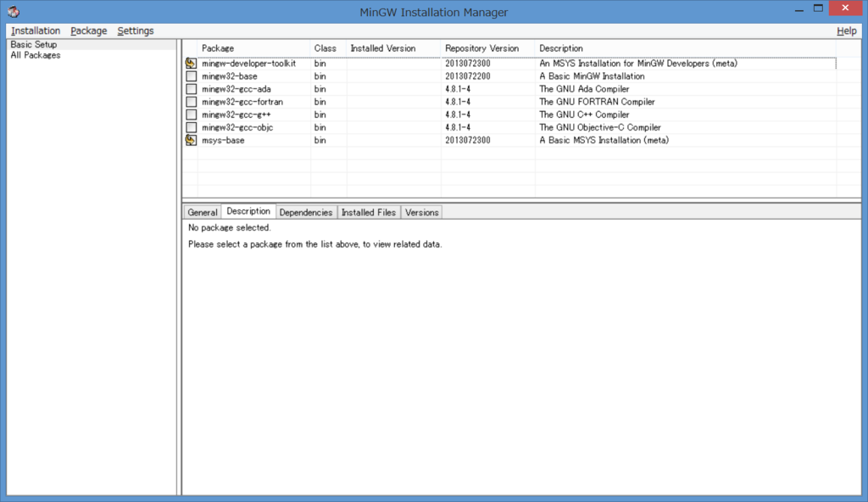Tick the mingw32-base checkbox
868x502 pixels.
point(191,76)
